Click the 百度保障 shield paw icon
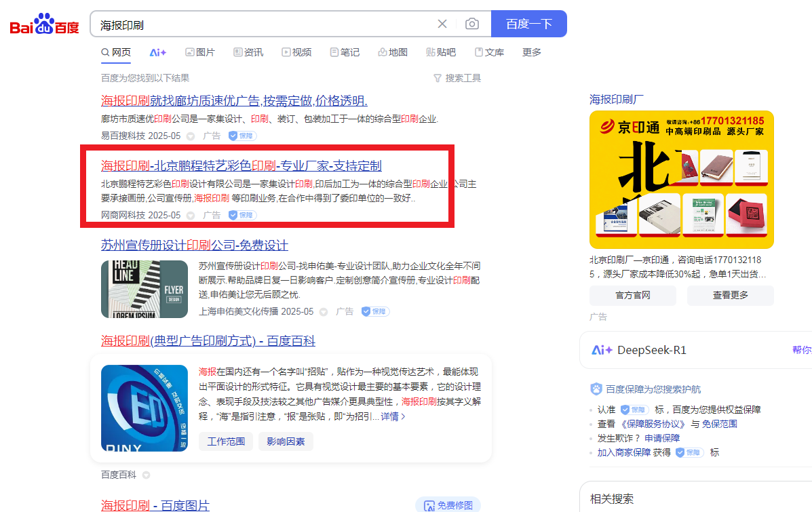This screenshot has height=512, width=812. click(596, 389)
